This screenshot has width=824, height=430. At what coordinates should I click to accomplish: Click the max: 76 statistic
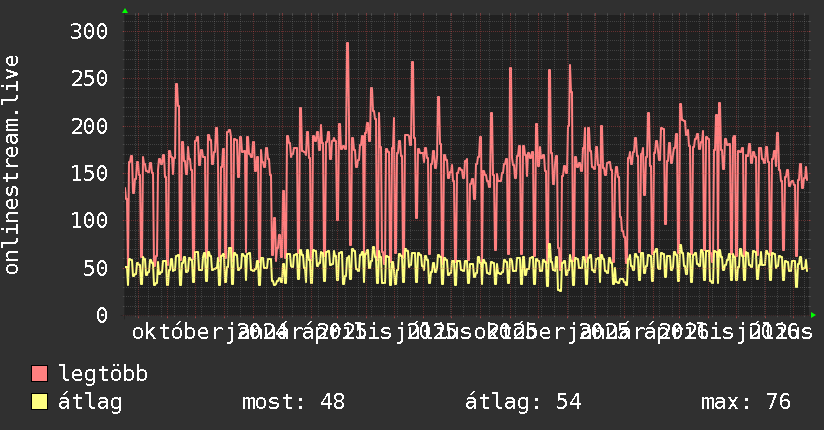tap(746, 402)
